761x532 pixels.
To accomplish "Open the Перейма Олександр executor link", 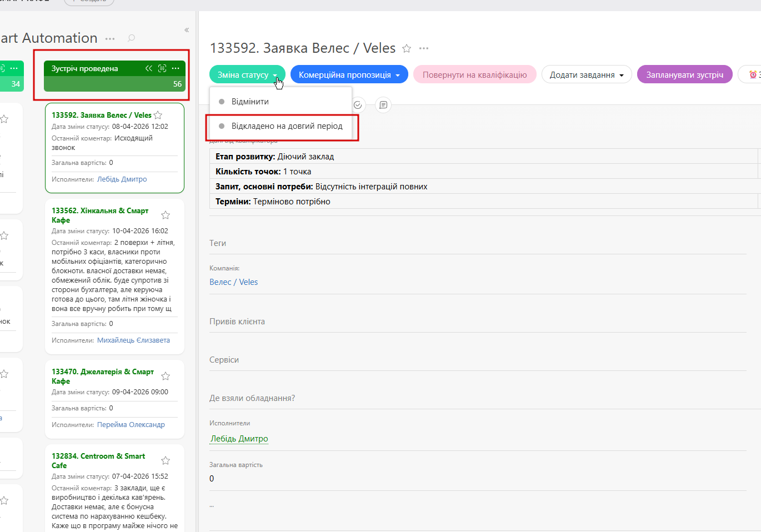I will [131, 425].
